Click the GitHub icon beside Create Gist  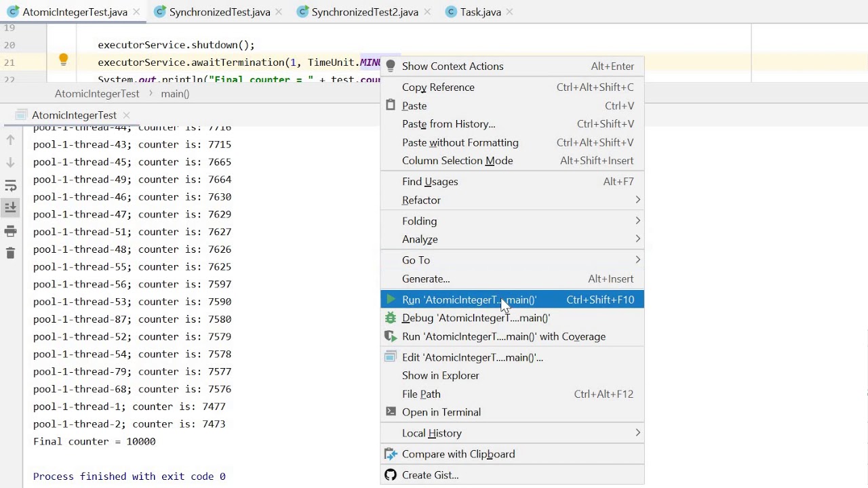tap(390, 475)
